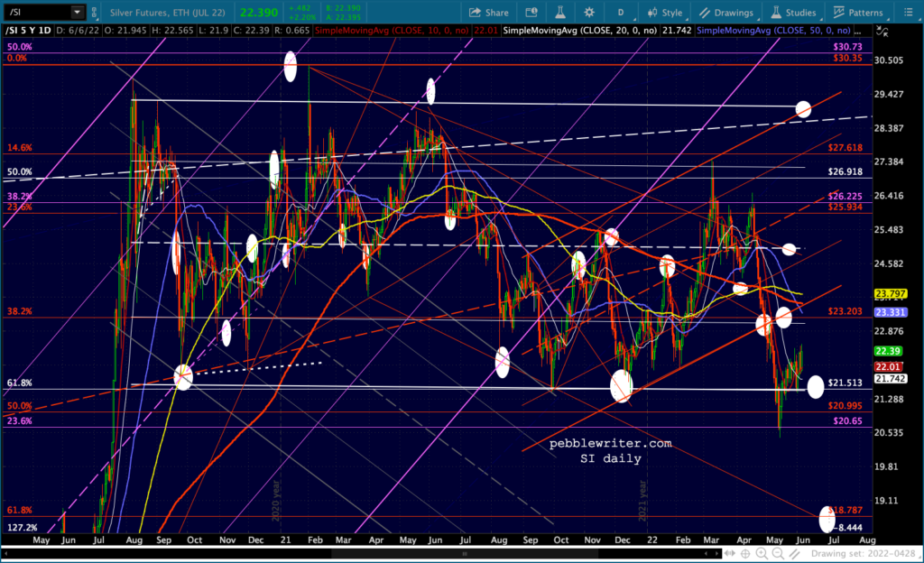Click the Aug label at time axis end
Screen dimensions: 924x563
(867, 540)
